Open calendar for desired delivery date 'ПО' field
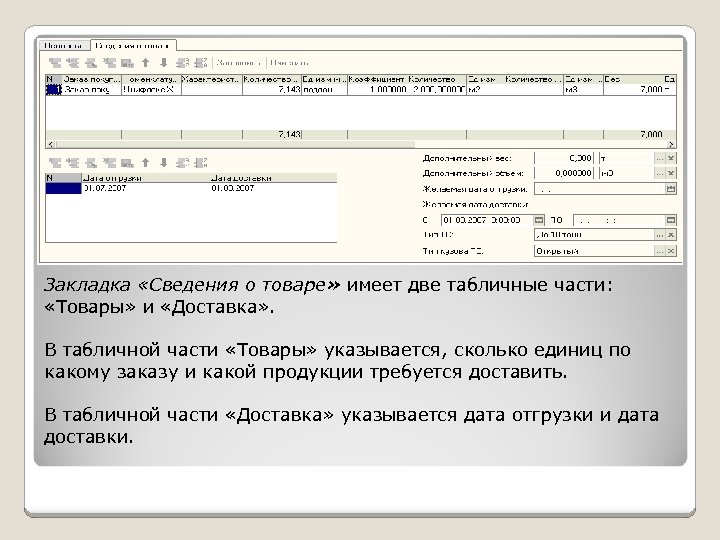The image size is (720, 540). click(670, 220)
